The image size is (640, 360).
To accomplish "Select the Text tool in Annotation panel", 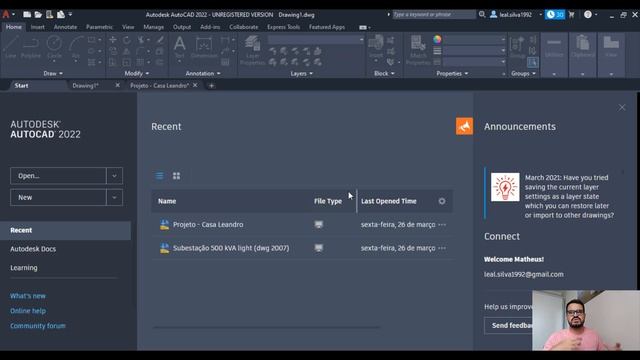I will (x=179, y=47).
